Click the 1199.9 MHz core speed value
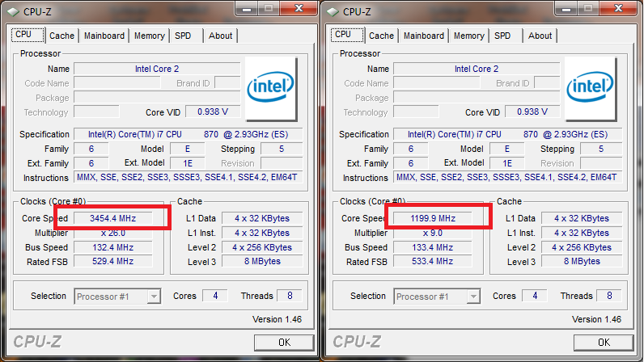644x362 pixels. 433,218
